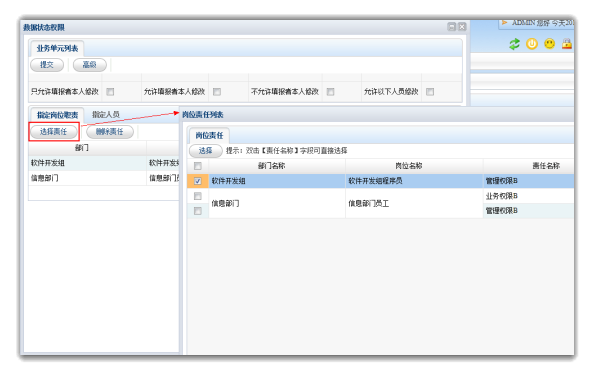Tick the 允许填报者本人修改 checkbox

[217, 92]
